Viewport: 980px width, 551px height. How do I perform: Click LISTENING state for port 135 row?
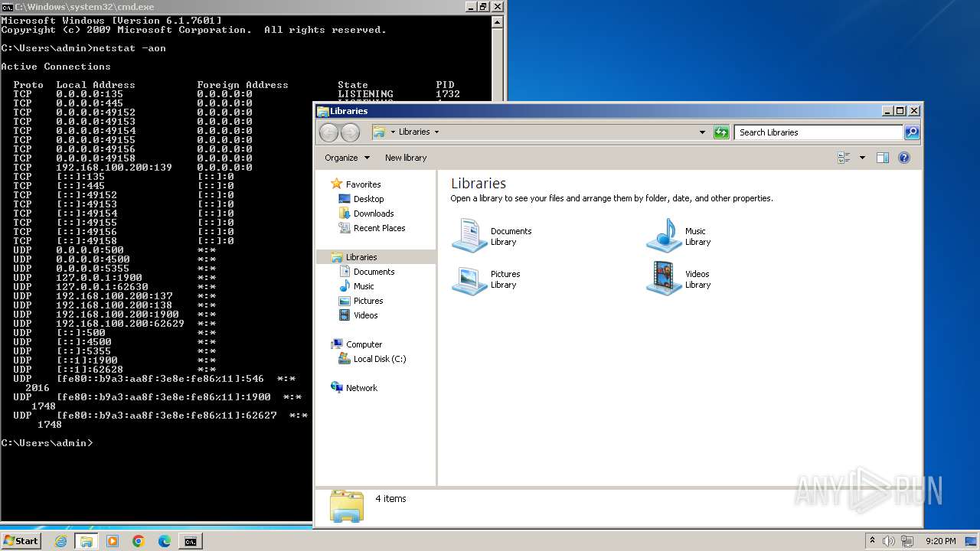(365, 94)
